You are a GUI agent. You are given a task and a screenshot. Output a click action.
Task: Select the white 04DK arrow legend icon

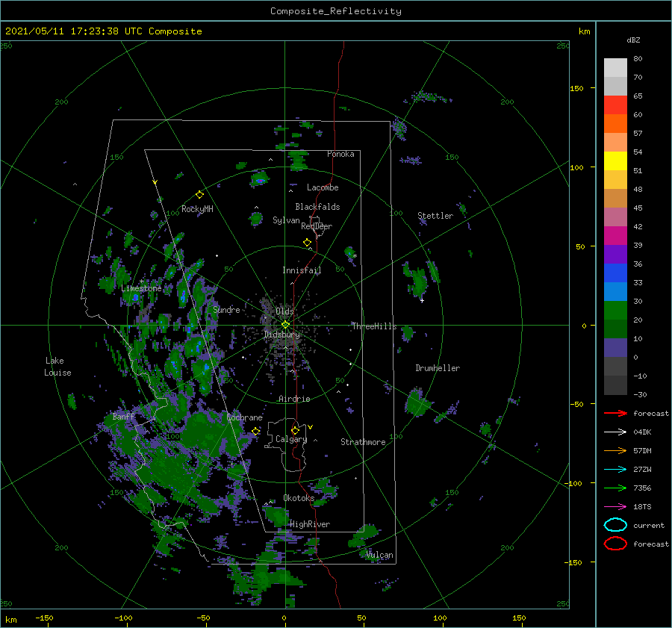click(615, 432)
